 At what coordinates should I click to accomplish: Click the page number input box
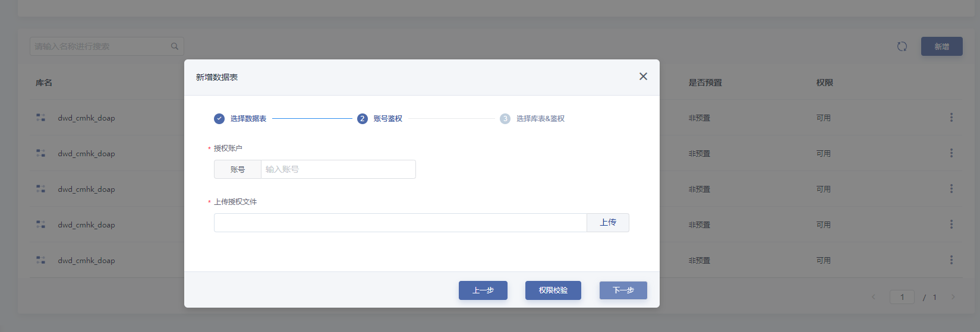coord(902,297)
